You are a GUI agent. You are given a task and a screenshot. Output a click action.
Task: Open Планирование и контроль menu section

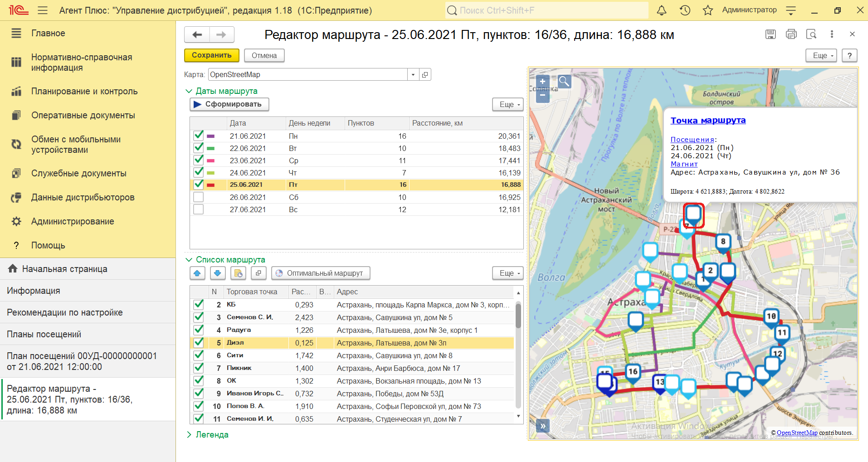click(x=84, y=92)
